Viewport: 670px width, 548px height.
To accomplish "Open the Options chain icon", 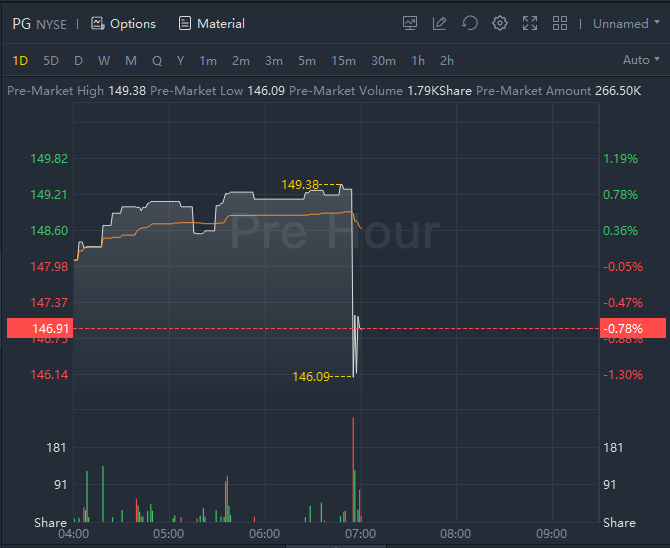I will [97, 24].
